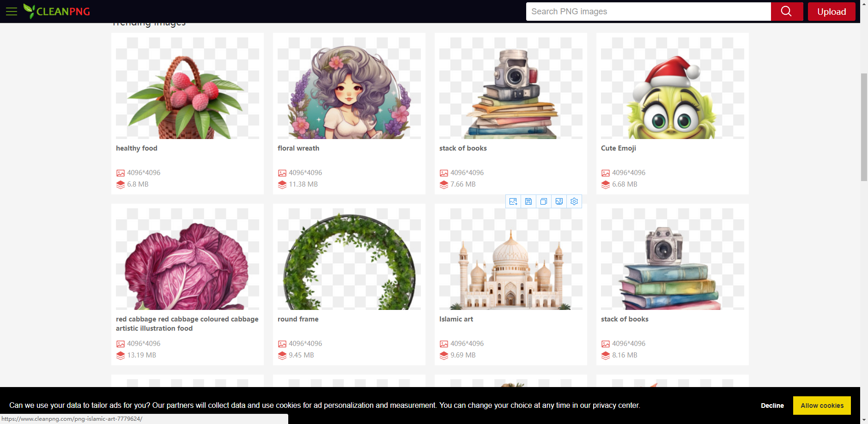Add image icon in hover toolbar
This screenshot has height=424, width=868.
point(513,201)
